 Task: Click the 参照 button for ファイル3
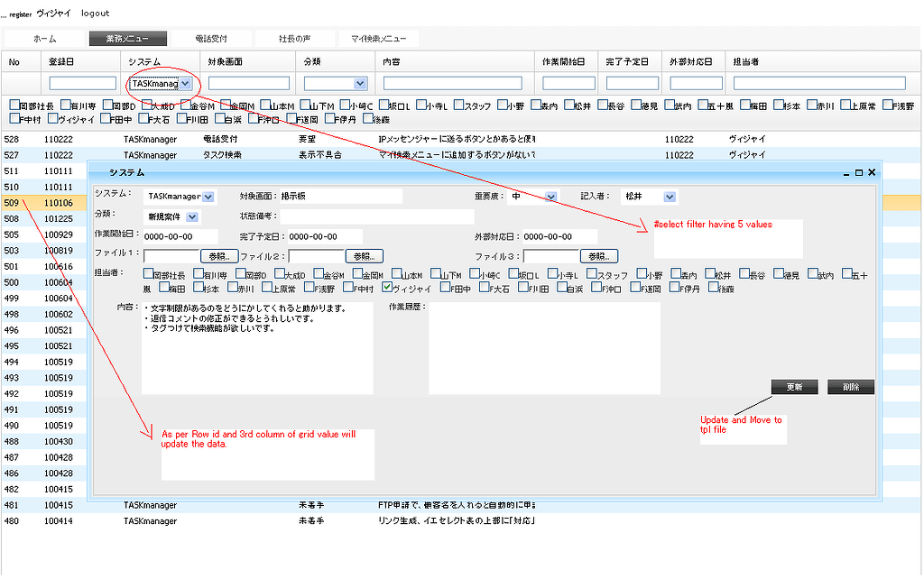point(599,256)
